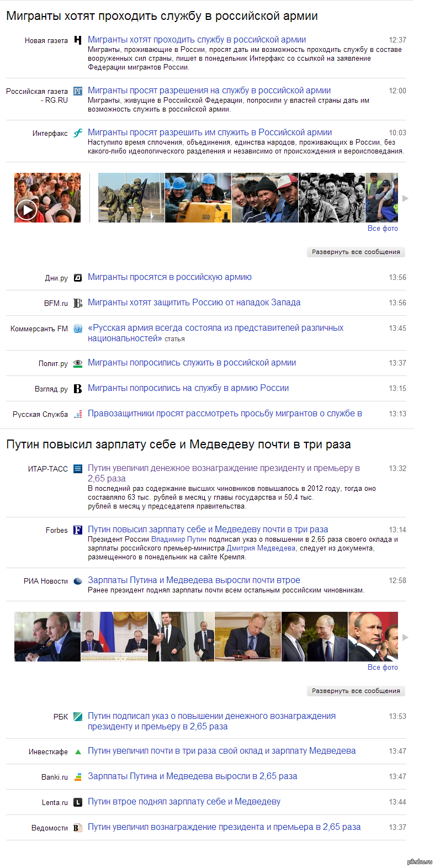Click the Lenta.ru source icon
435x868 pixels.
(78, 802)
